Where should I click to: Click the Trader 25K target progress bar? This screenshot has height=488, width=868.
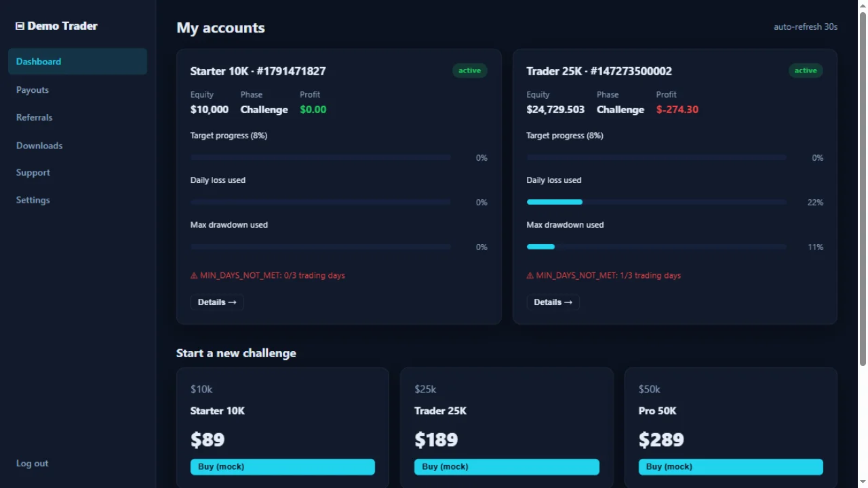click(x=656, y=157)
